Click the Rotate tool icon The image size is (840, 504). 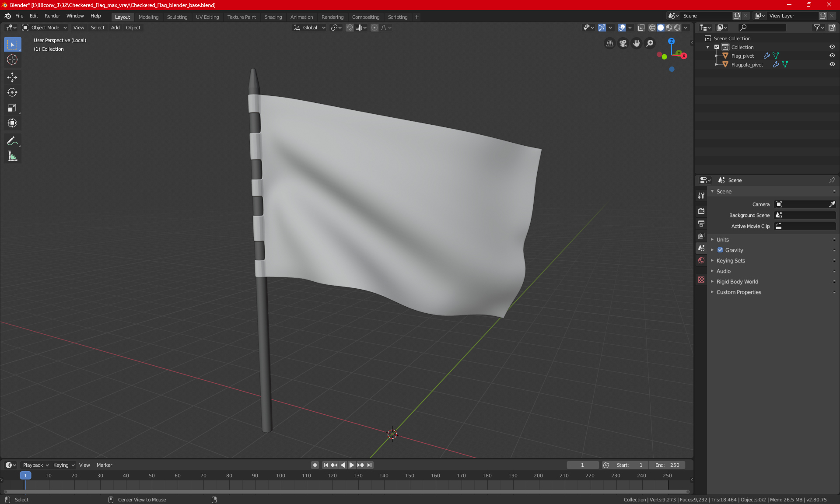coord(12,92)
